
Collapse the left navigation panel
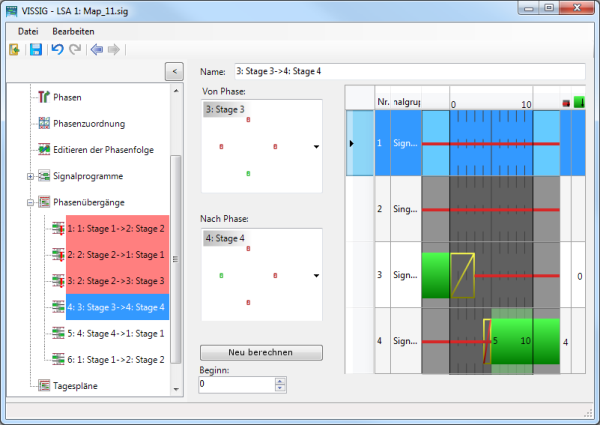tap(173, 71)
